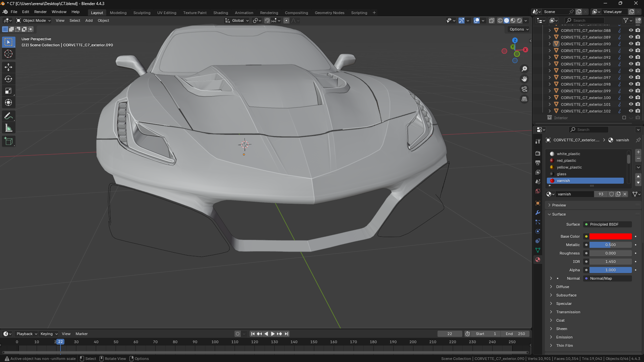Open the Object Data properties tab
The image size is (644, 362).
pos(538,250)
